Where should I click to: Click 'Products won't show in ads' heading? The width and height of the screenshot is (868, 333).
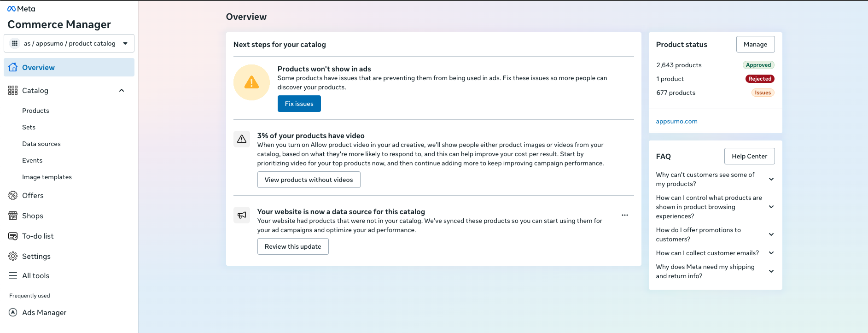click(x=324, y=69)
